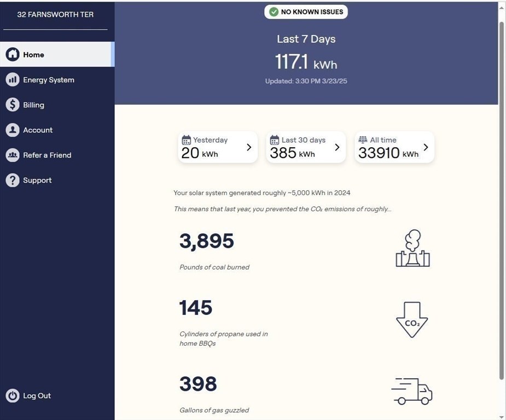Click the All time solar panel icon

tap(363, 139)
